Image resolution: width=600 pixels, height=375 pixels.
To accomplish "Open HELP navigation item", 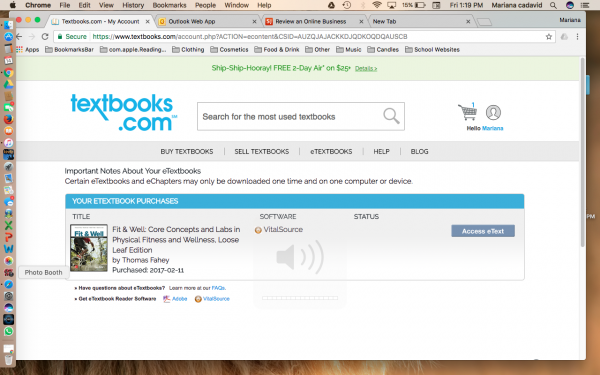I will click(x=382, y=152).
